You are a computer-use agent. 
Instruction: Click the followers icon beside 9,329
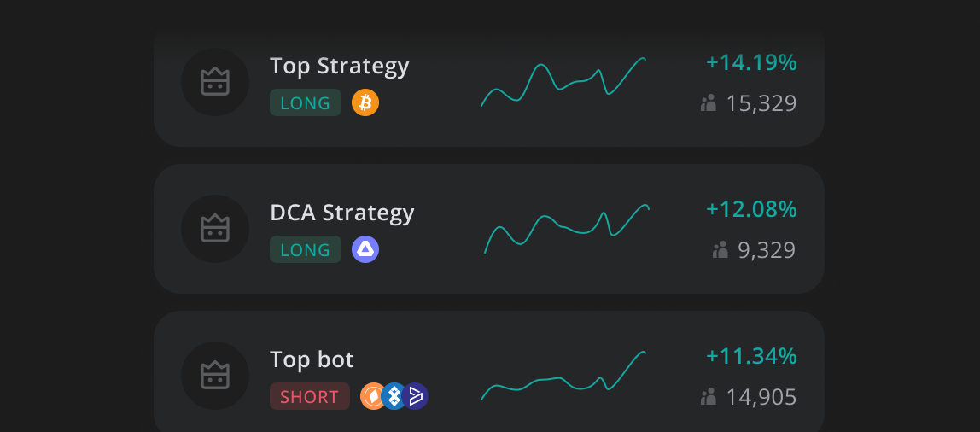pos(720,250)
